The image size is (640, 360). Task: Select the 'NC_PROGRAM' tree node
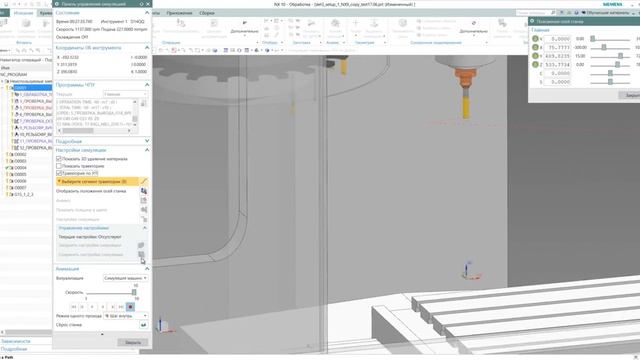(14, 75)
